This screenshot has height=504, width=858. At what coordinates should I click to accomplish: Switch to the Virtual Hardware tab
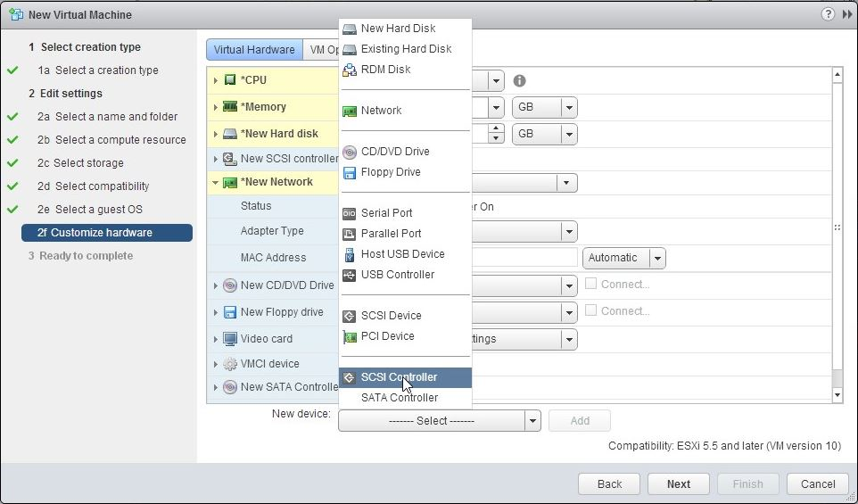254,50
